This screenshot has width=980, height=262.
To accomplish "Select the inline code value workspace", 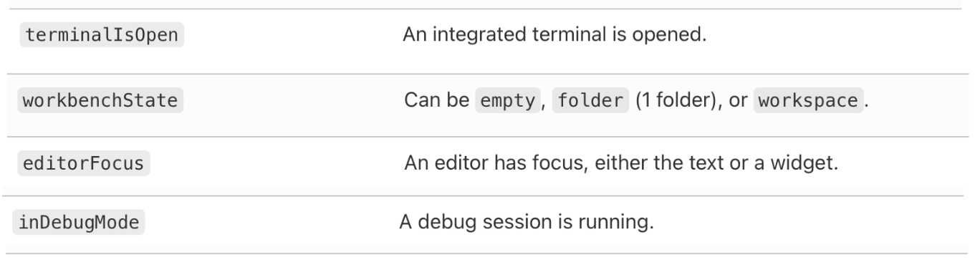I will 808,100.
